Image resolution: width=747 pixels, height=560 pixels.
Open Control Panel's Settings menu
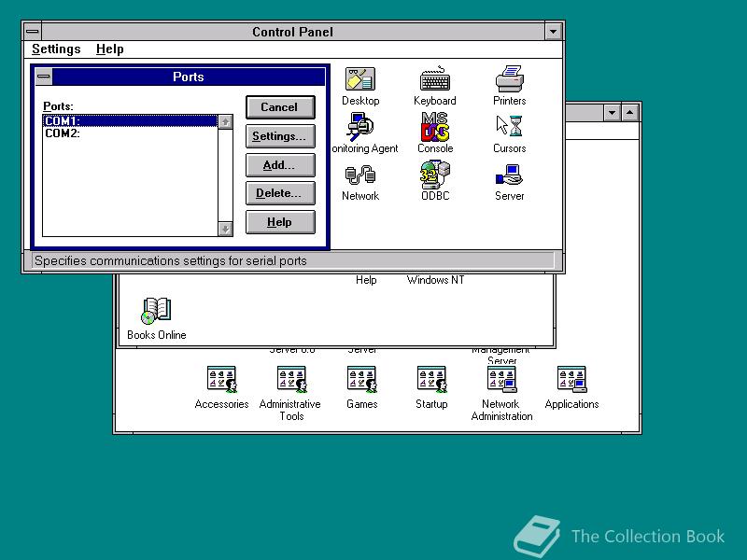point(56,49)
